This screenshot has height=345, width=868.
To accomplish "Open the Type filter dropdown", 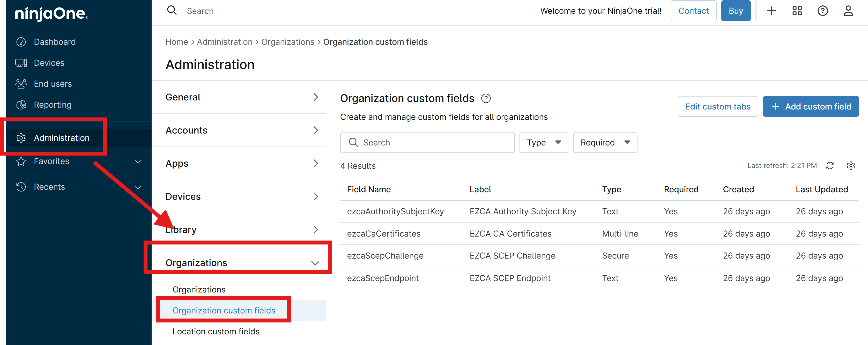I will pos(544,142).
